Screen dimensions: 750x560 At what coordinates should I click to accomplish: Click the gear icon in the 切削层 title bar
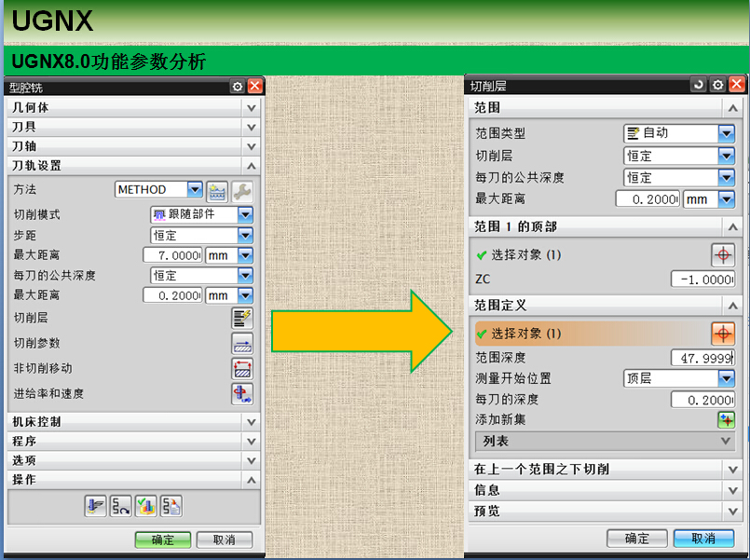pos(718,85)
